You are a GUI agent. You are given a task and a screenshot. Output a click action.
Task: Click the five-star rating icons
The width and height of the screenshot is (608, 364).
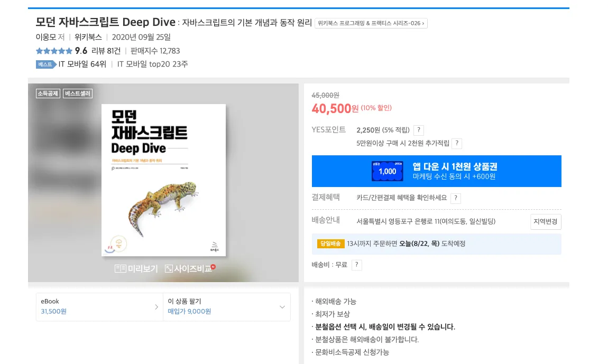54,51
